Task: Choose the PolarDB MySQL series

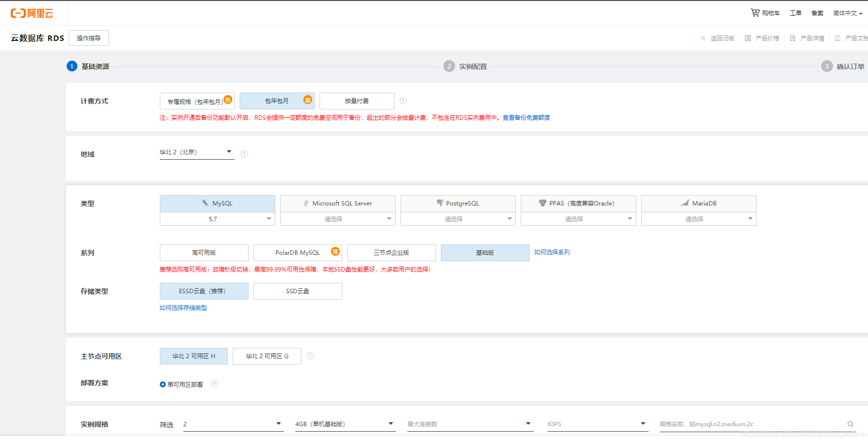Action: pos(298,253)
